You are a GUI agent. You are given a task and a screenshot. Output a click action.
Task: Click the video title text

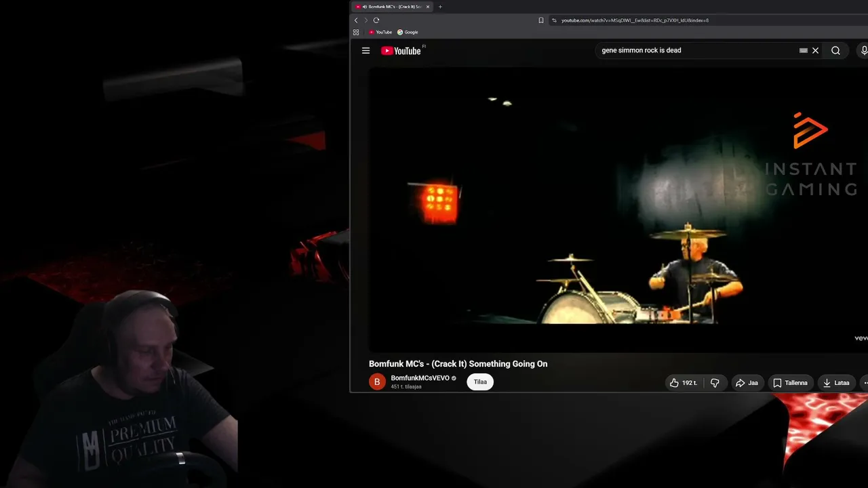pos(458,364)
